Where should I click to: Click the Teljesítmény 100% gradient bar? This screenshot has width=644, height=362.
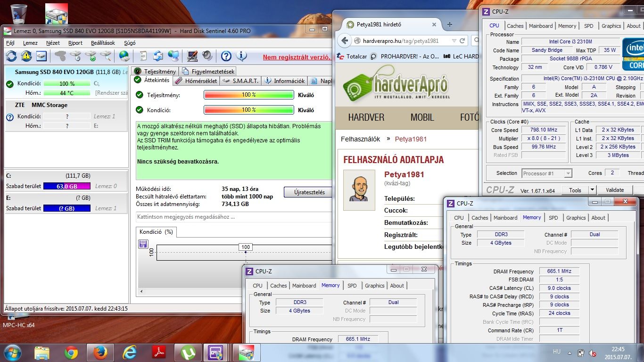pyautogui.click(x=248, y=95)
